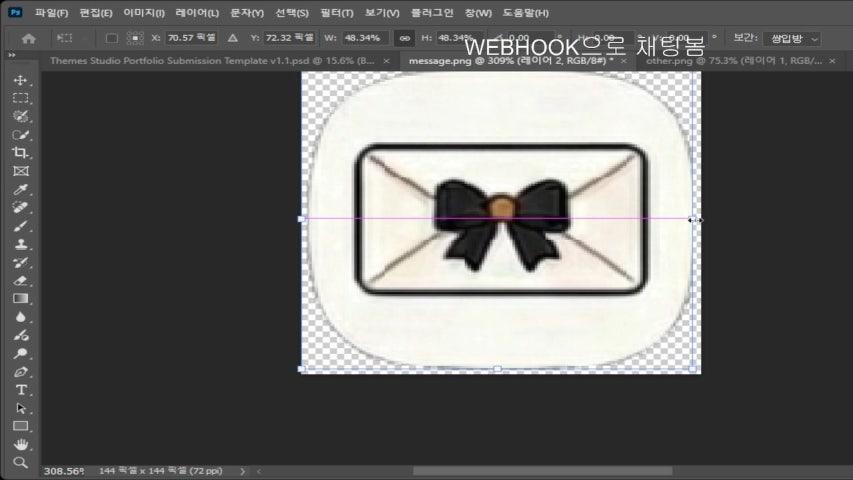Open the 플러그인 menu
Screen dimensions: 853x480
432,13
